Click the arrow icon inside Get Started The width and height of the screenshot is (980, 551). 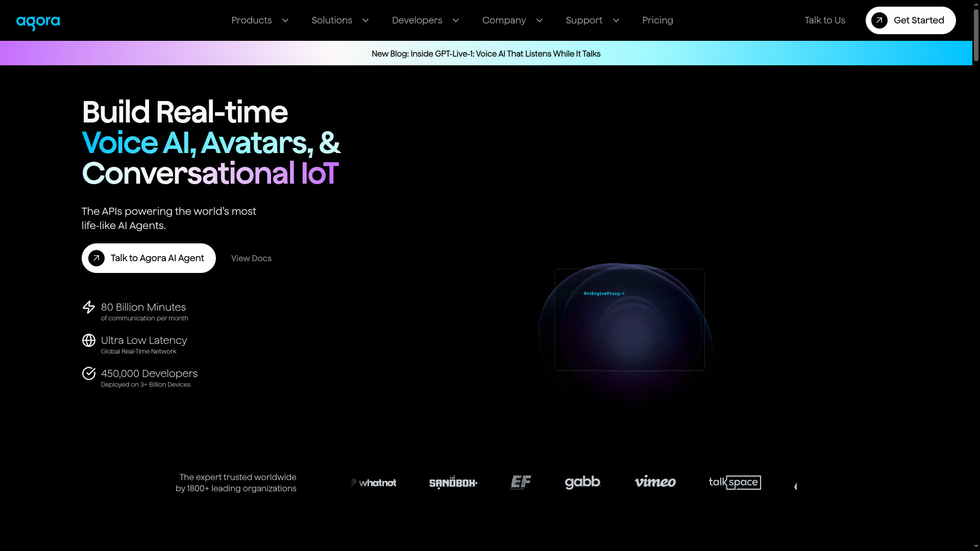click(x=879, y=20)
